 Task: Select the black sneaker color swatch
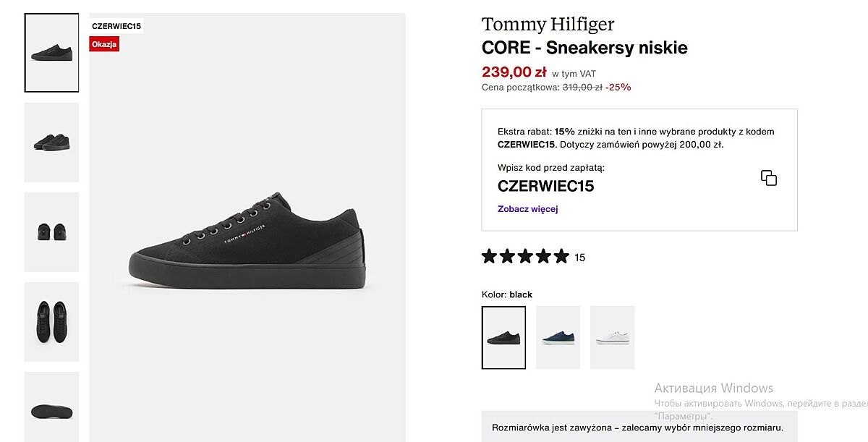click(x=503, y=337)
